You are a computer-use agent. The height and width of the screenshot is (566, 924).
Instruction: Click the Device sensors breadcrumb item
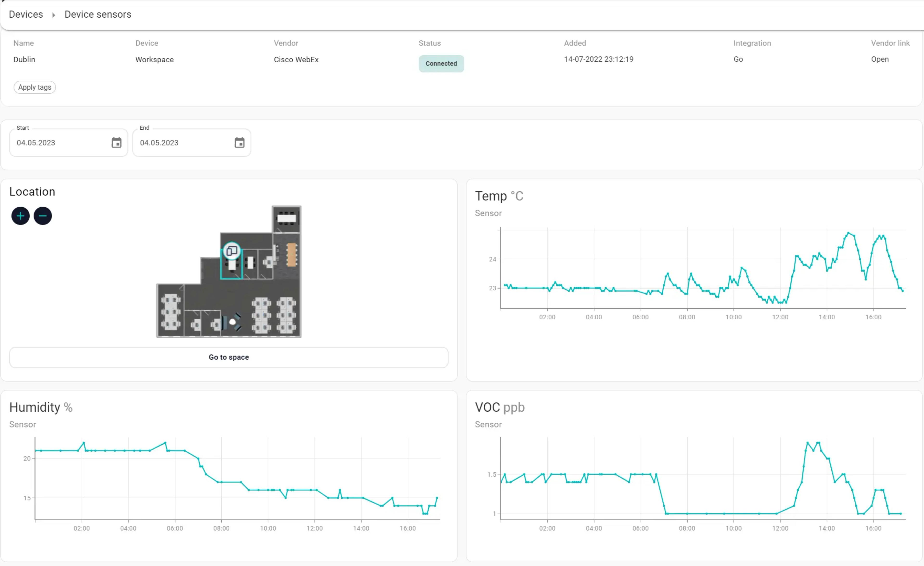pyautogui.click(x=98, y=14)
